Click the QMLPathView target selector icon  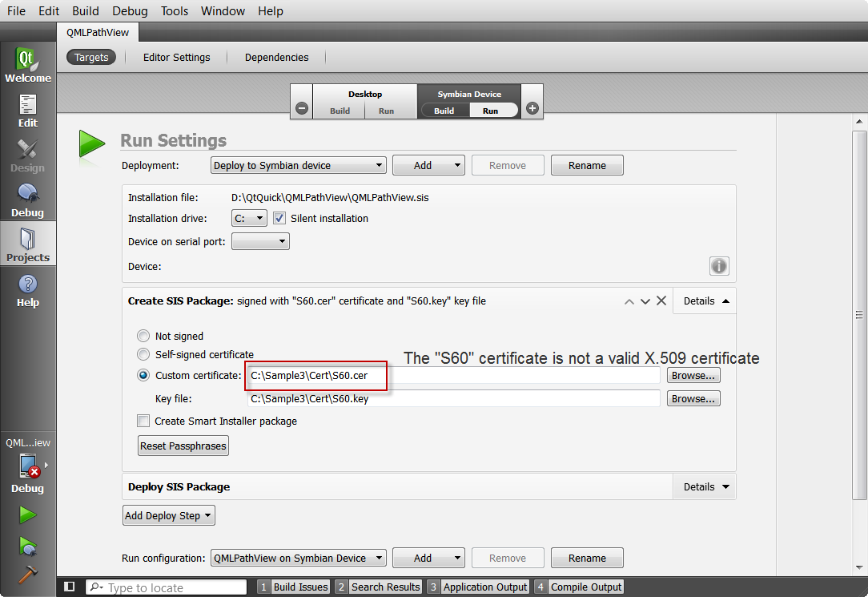pyautogui.click(x=28, y=466)
